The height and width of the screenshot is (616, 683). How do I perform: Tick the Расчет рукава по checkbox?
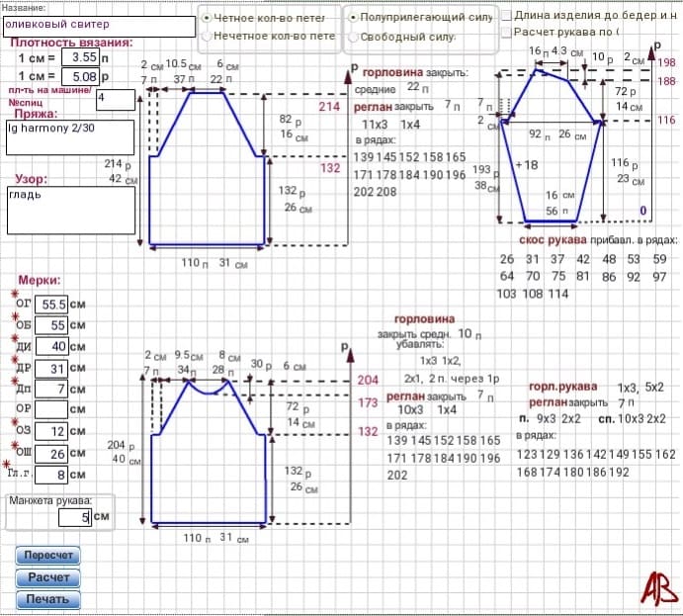pos(506,32)
